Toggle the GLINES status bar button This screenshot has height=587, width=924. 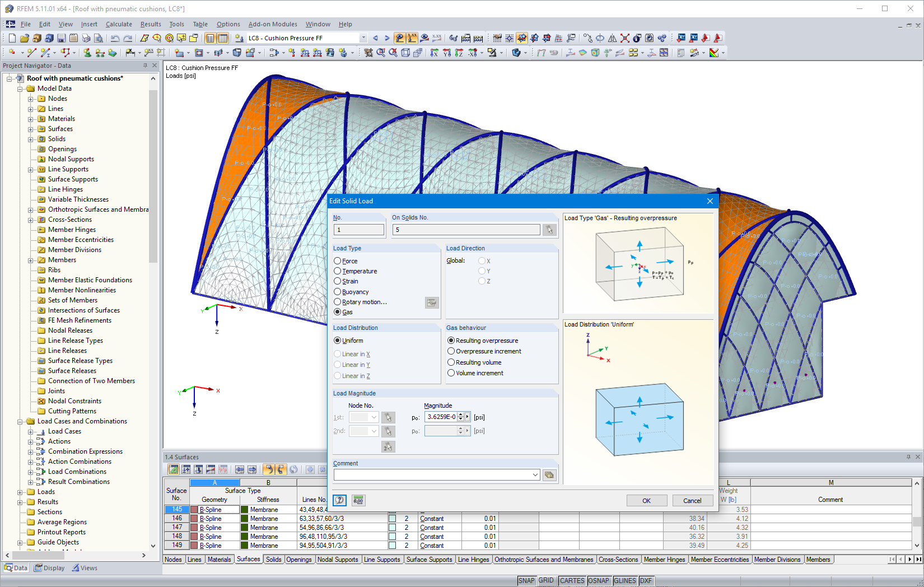click(625, 581)
